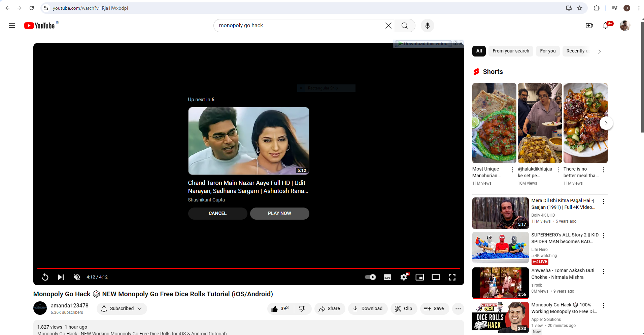Create a clip with Clip button
644x335 pixels.
(x=404, y=309)
